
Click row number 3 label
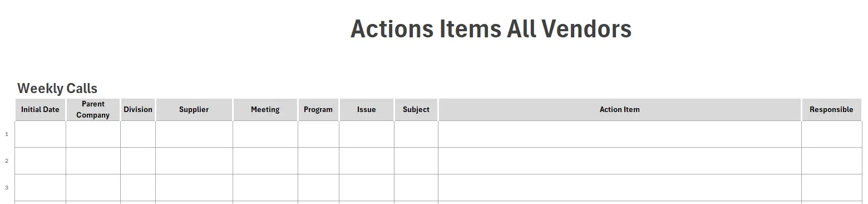point(7,188)
